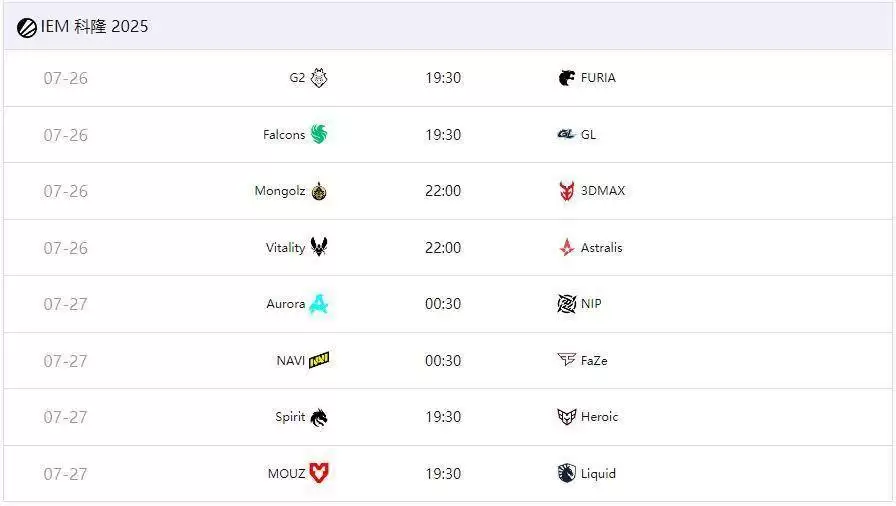
Task: Click the 22:00 time for Mongolz match
Action: pyautogui.click(x=443, y=191)
